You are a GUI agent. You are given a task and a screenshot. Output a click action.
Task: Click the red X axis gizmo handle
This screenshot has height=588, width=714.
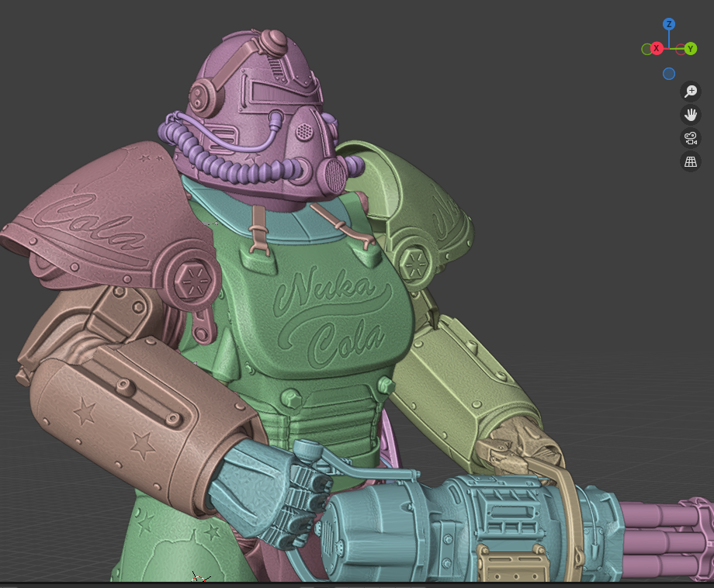coord(657,49)
